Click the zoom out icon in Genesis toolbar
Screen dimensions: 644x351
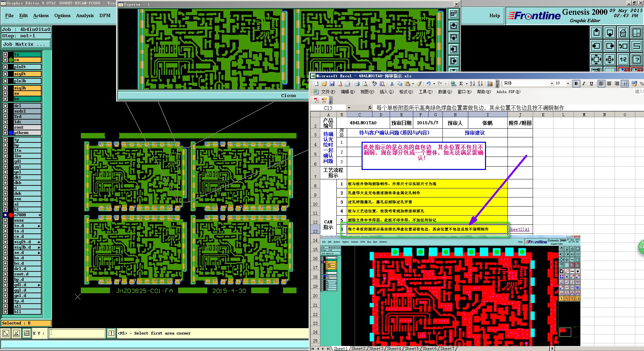tap(610, 59)
